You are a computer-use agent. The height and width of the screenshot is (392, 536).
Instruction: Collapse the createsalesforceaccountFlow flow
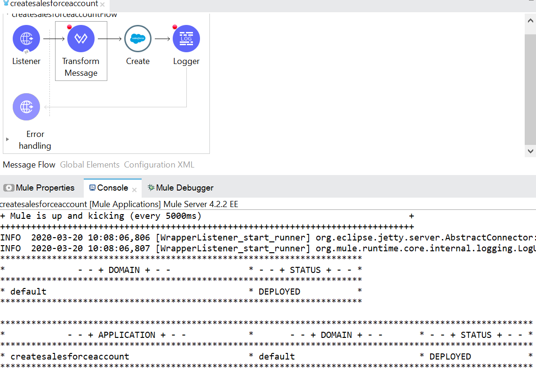(8, 15)
